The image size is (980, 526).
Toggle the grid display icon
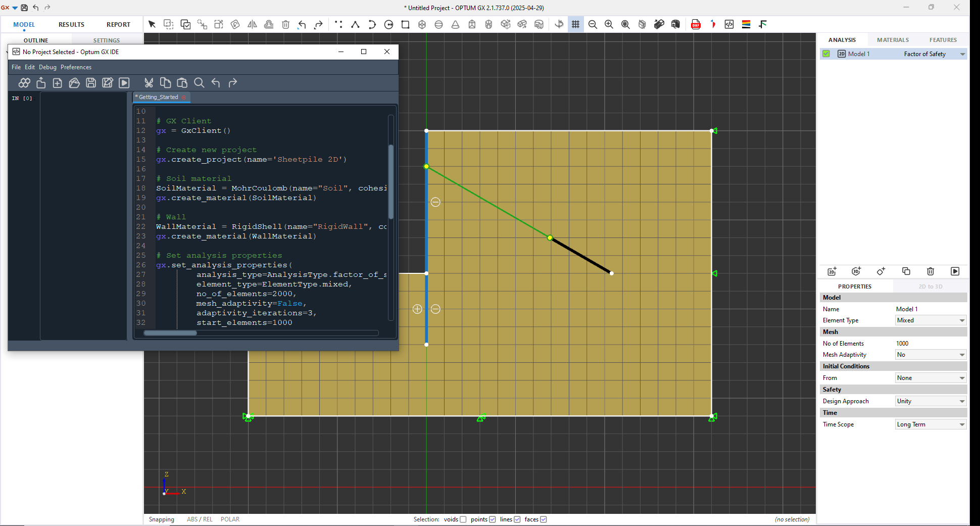tap(575, 24)
